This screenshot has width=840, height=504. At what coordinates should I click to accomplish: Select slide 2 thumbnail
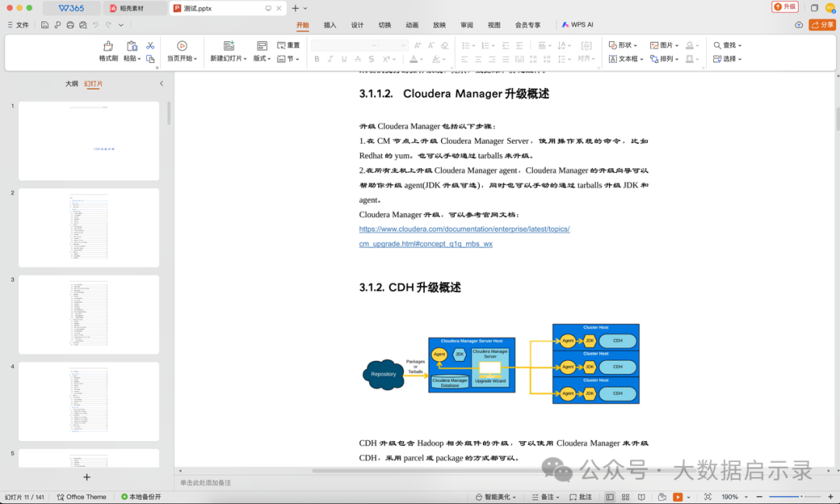(89, 228)
